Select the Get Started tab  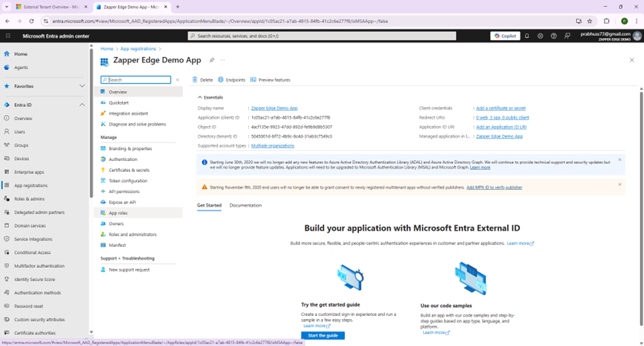point(209,205)
